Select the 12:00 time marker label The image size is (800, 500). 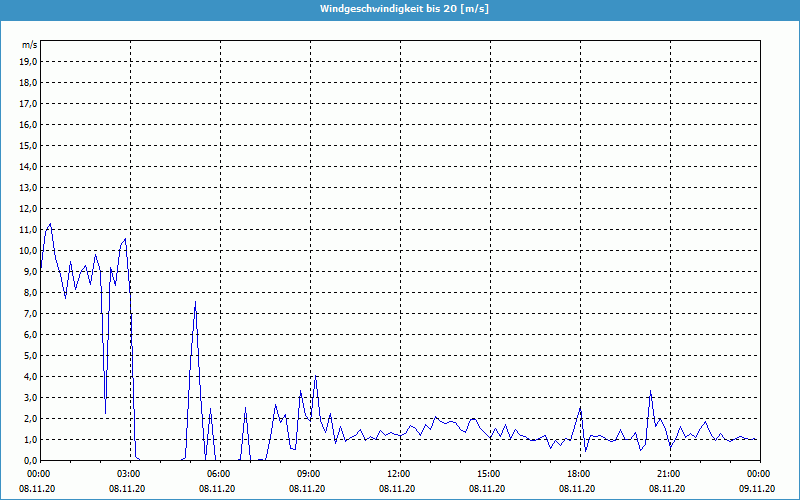(x=399, y=473)
